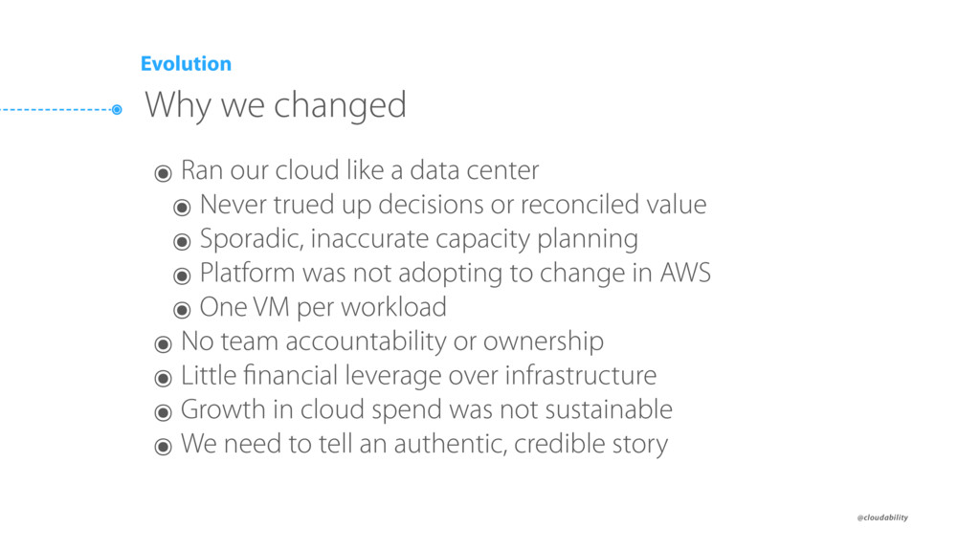Click the bullet icon before 'Ran our cloud'
Image resolution: width=980 pixels, height=551 pixels.
(x=163, y=173)
